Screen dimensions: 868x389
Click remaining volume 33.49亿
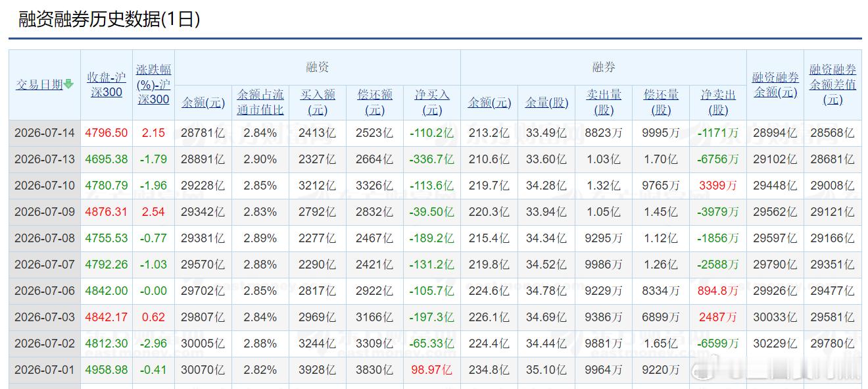point(546,133)
